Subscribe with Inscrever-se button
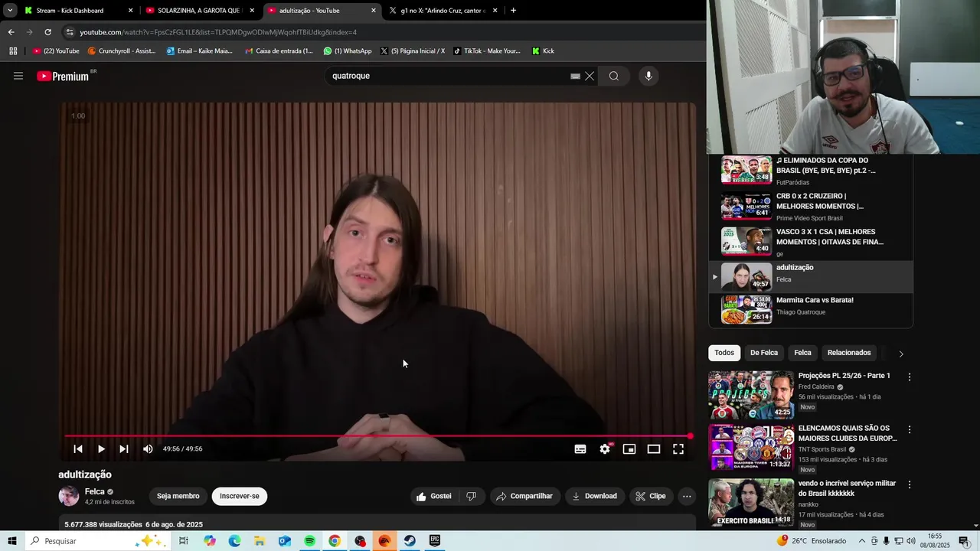 (x=240, y=496)
